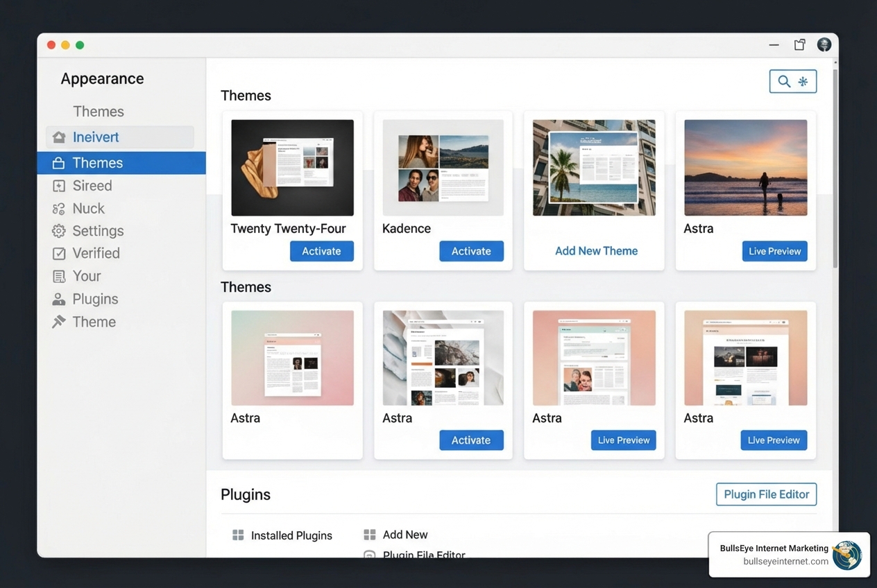Click the Twenty Twenty-Four theme name
The width and height of the screenshot is (877, 588).
(x=288, y=229)
